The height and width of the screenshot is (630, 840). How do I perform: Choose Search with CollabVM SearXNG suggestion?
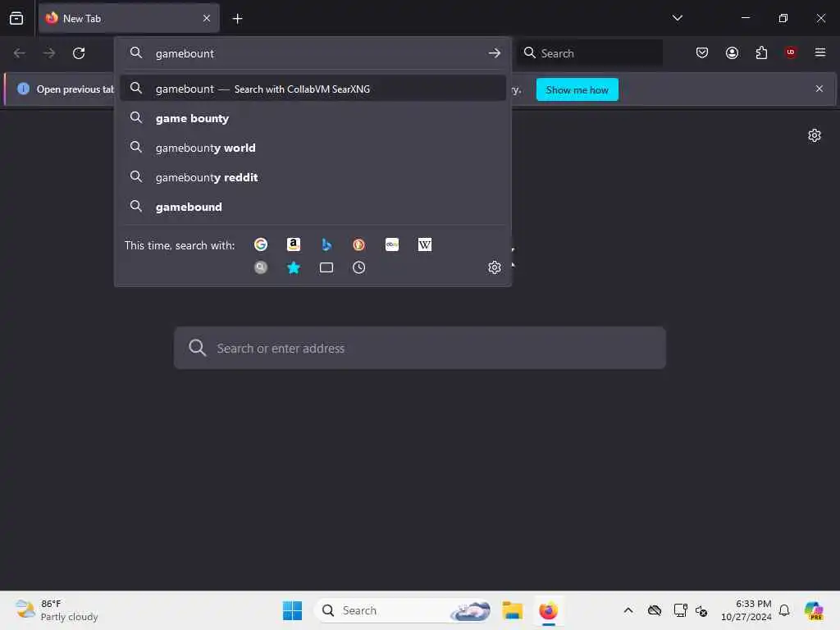(x=313, y=89)
